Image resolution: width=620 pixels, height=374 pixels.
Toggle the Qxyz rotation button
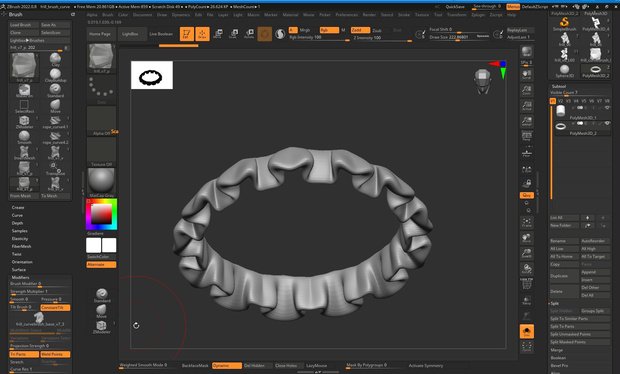point(527,195)
